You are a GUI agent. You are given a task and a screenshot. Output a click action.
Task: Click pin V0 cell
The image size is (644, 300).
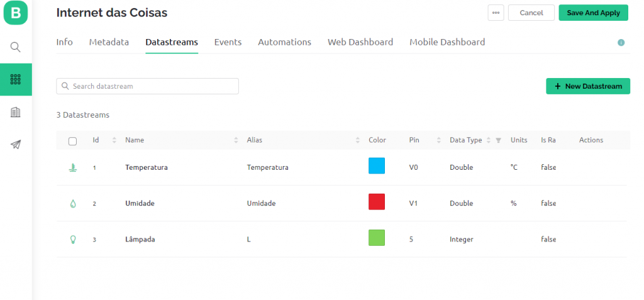point(414,168)
